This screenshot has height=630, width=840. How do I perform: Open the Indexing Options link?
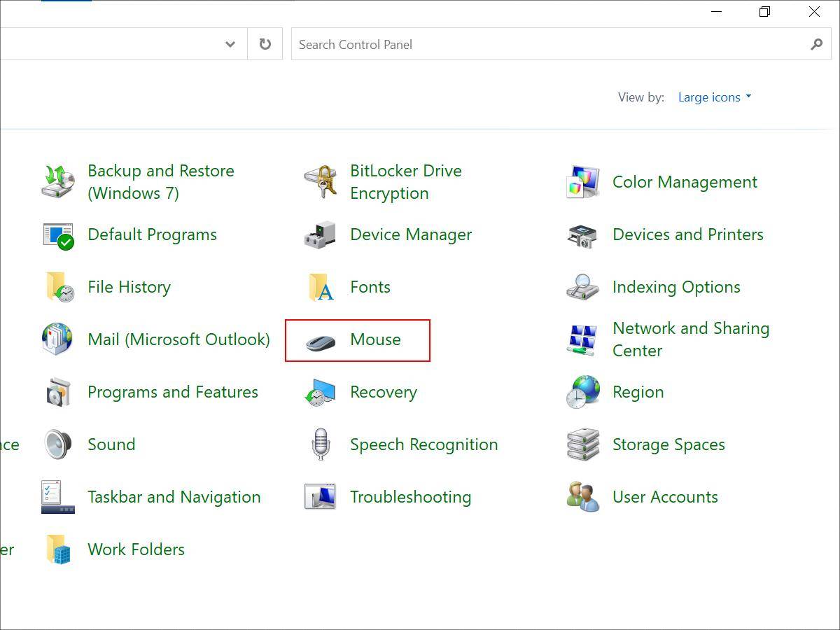tap(675, 287)
